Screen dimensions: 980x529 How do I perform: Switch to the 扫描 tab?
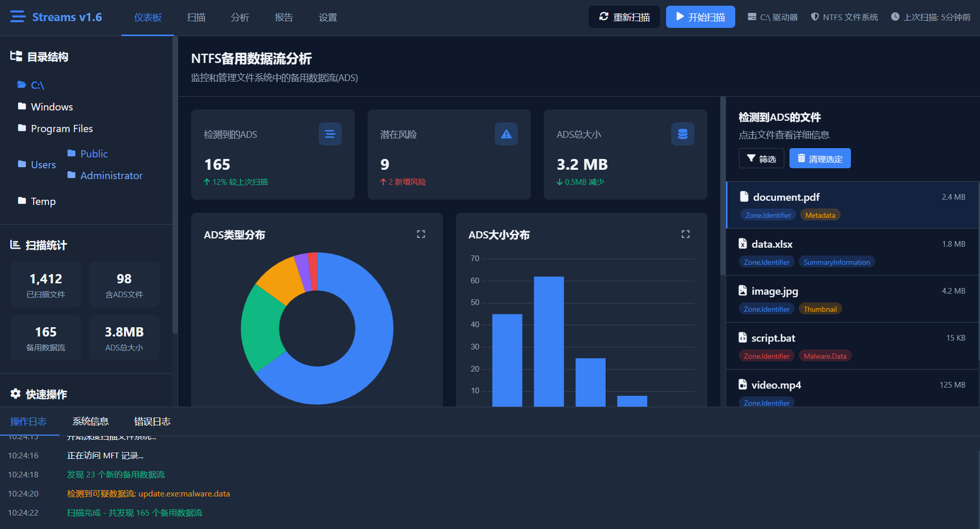tap(196, 18)
